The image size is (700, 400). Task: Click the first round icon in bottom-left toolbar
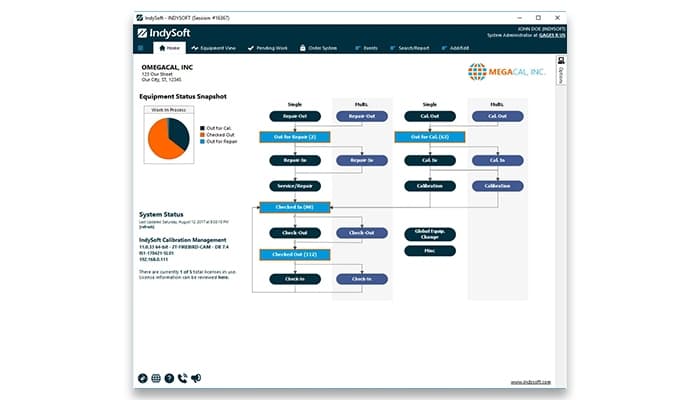point(142,378)
